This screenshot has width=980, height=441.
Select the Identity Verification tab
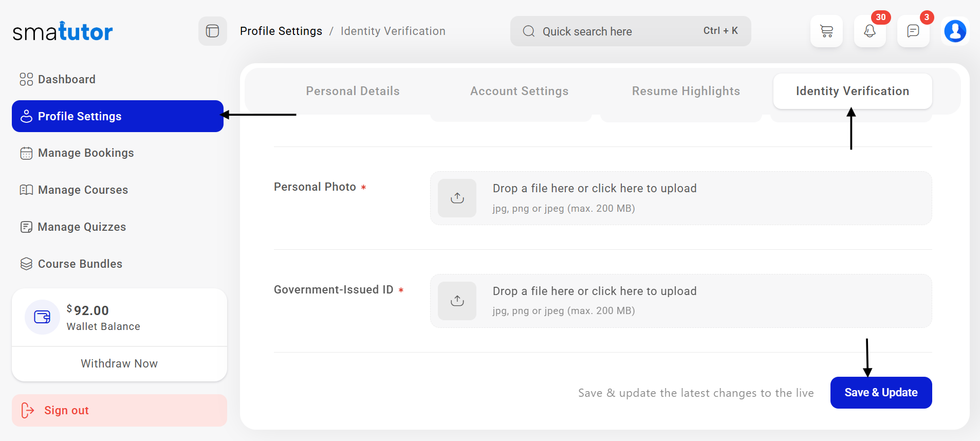tap(852, 91)
